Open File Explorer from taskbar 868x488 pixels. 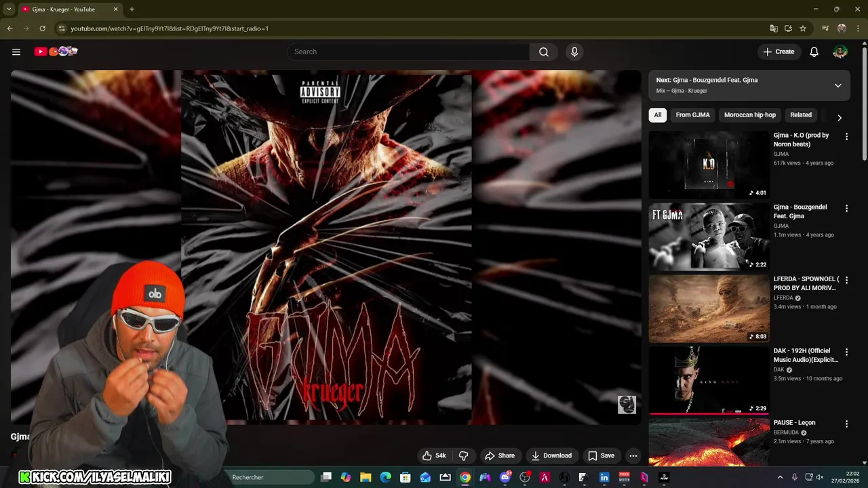[x=366, y=477]
